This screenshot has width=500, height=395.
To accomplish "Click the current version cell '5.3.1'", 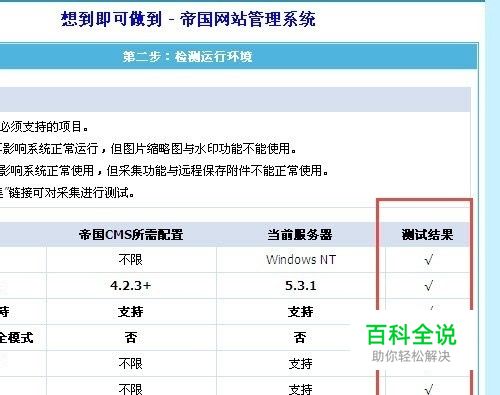I will click(x=301, y=286).
